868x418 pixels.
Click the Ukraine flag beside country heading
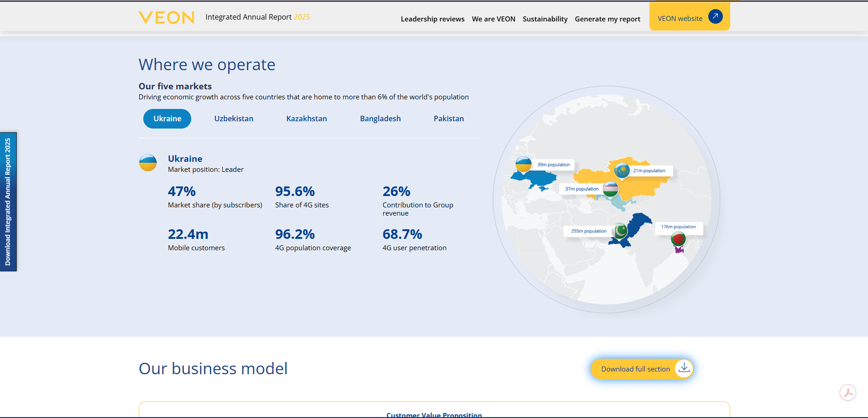148,163
